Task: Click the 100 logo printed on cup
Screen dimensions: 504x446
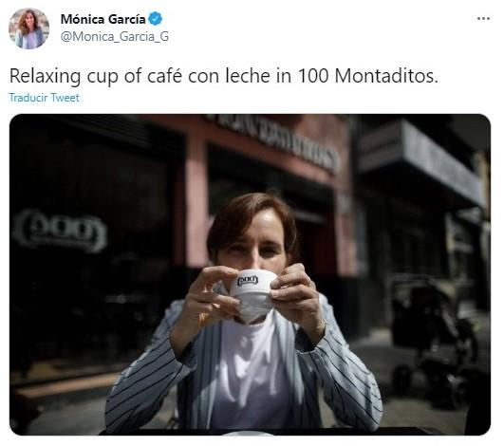Action: 248,280
